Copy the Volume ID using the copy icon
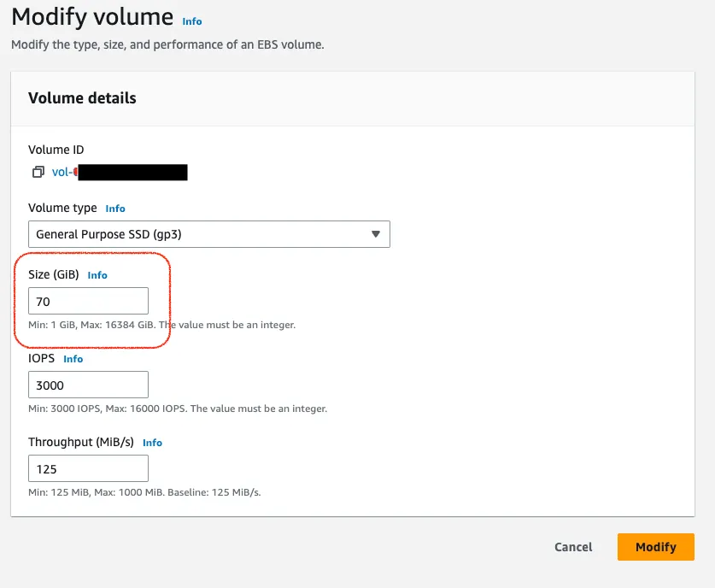 (38, 173)
